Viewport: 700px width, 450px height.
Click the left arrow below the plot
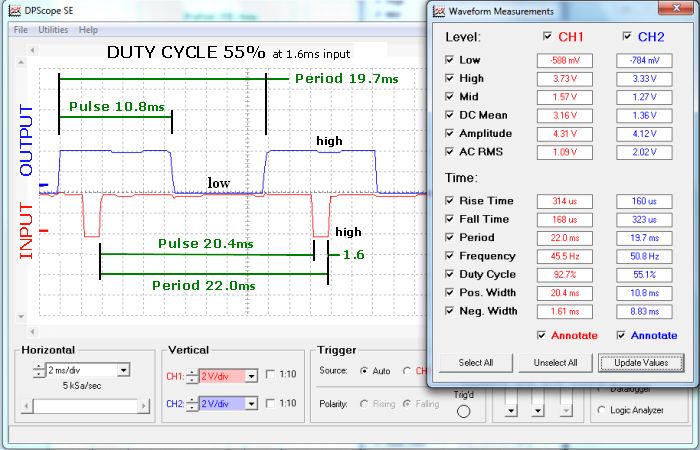click(x=32, y=331)
